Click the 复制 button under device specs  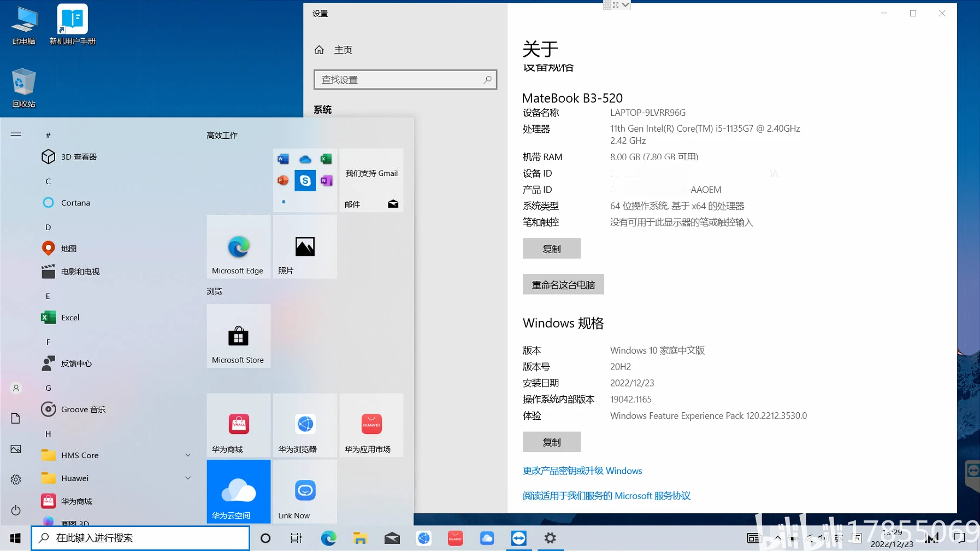551,248
